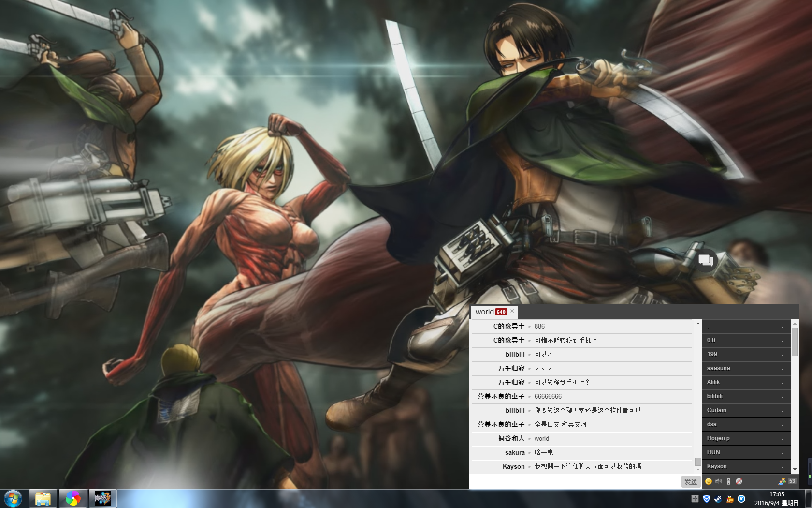Click message '可惜不能转移到手机上'

tap(566, 340)
